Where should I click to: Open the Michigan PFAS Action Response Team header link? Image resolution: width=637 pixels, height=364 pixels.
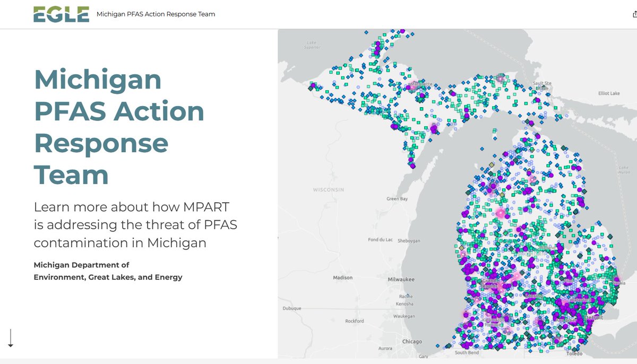(x=156, y=14)
